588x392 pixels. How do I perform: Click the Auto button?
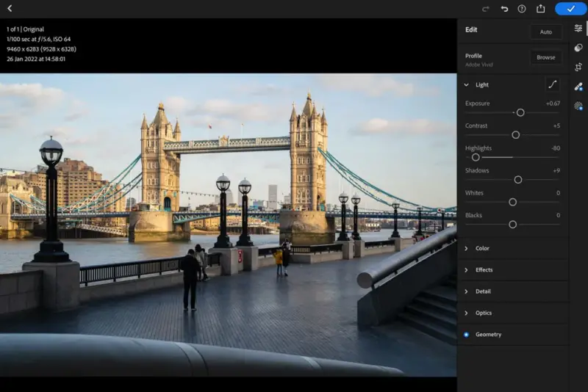tap(545, 32)
